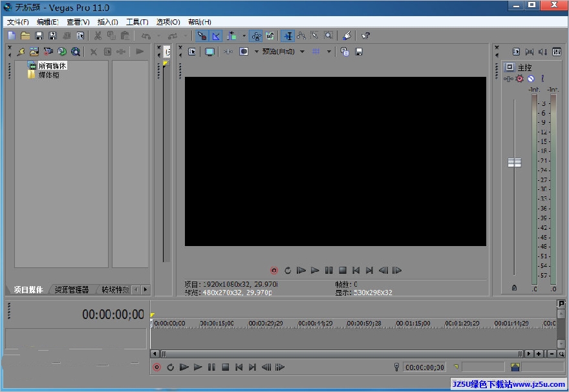Viewport: 569px width, 392px height.
Task: Select 媒体柜 folder in the media tree
Action: click(x=48, y=75)
